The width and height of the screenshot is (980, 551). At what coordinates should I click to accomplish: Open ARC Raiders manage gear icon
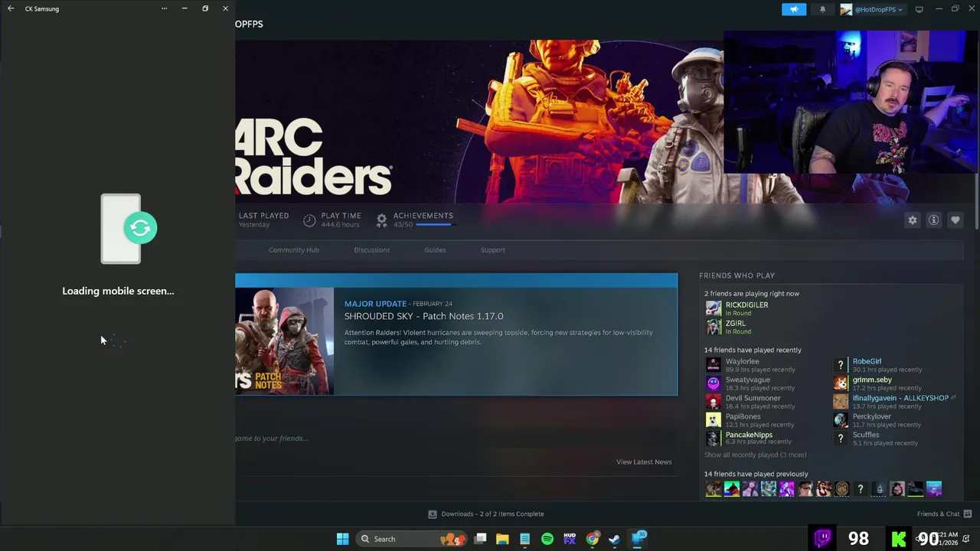point(912,220)
